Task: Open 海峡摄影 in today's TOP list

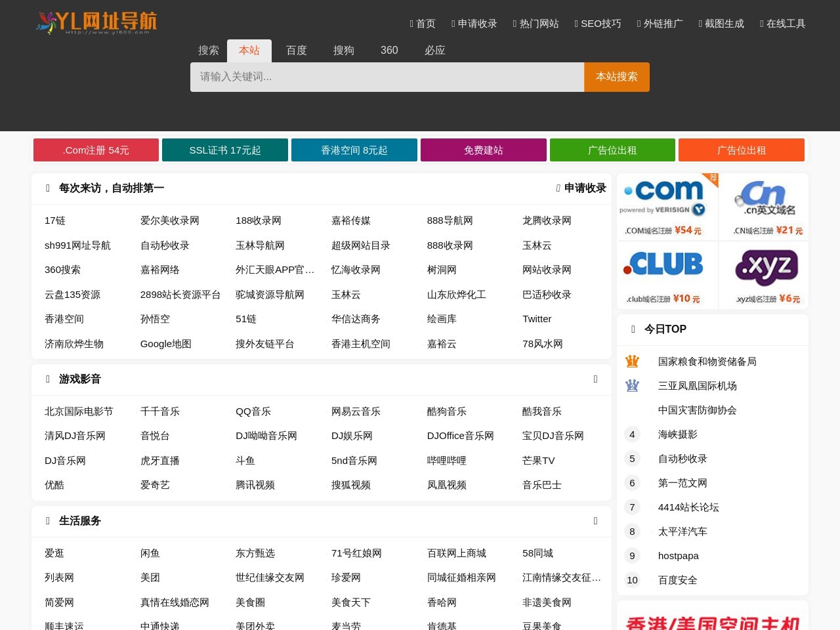Action: coord(677,434)
